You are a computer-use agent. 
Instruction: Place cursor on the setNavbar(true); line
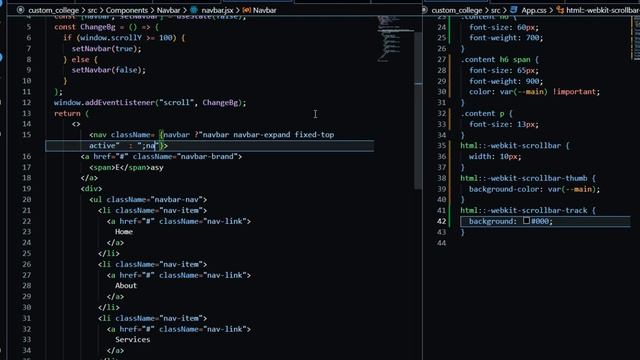106,49
